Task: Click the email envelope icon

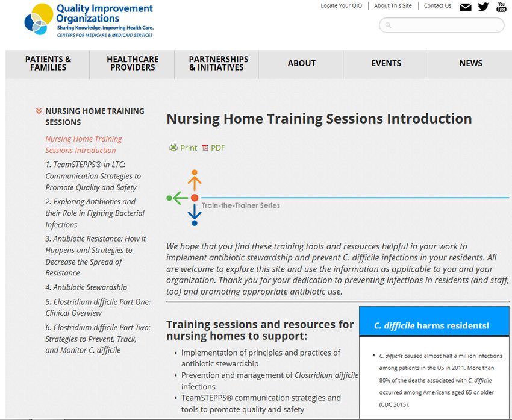Action: tap(465, 7)
